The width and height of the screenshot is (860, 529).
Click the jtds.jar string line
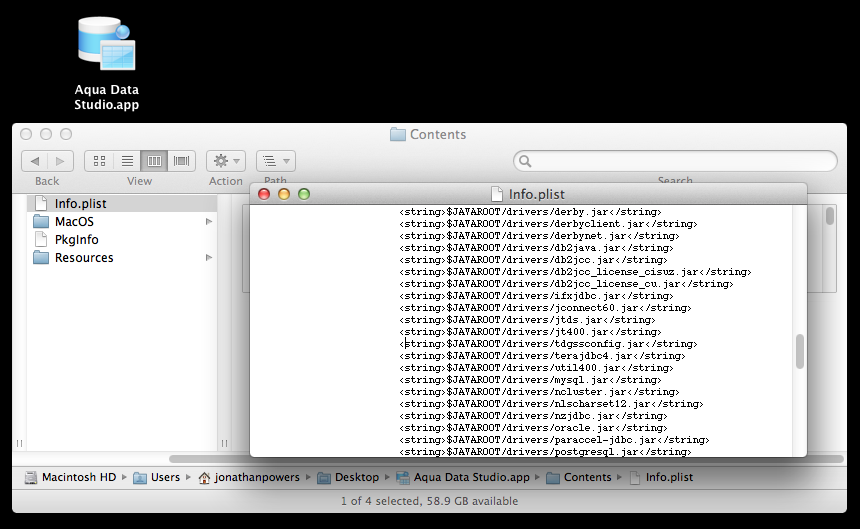click(x=528, y=320)
